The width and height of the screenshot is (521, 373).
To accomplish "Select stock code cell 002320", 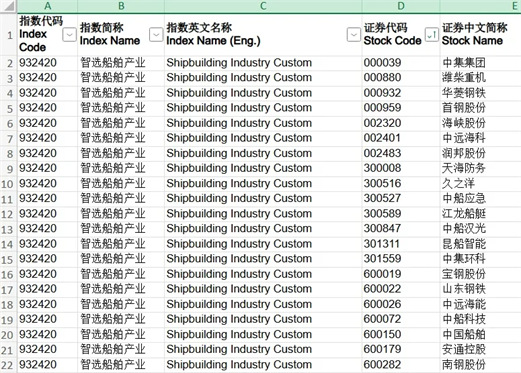I will 401,123.
